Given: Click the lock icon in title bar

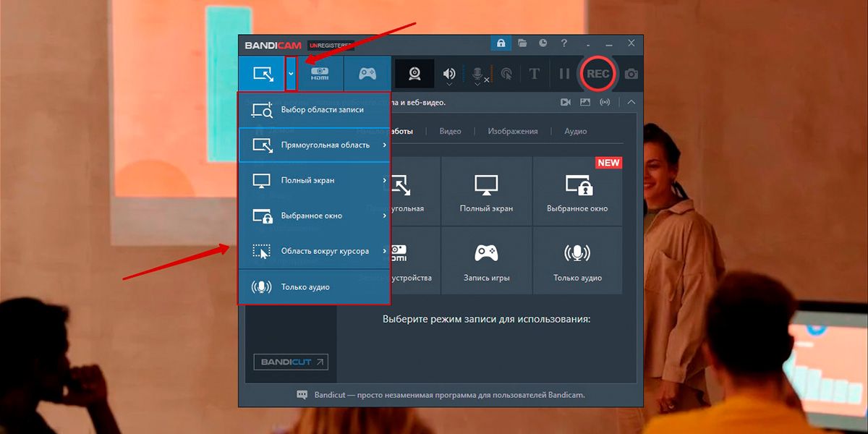Looking at the screenshot, I should [x=501, y=43].
